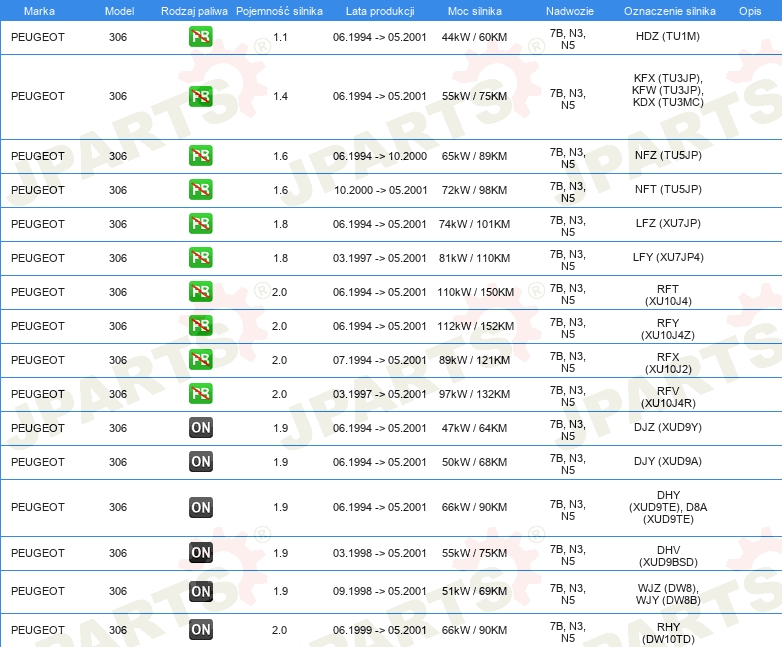
Task: Click power value 47kW / 64KM
Action: click(x=474, y=428)
